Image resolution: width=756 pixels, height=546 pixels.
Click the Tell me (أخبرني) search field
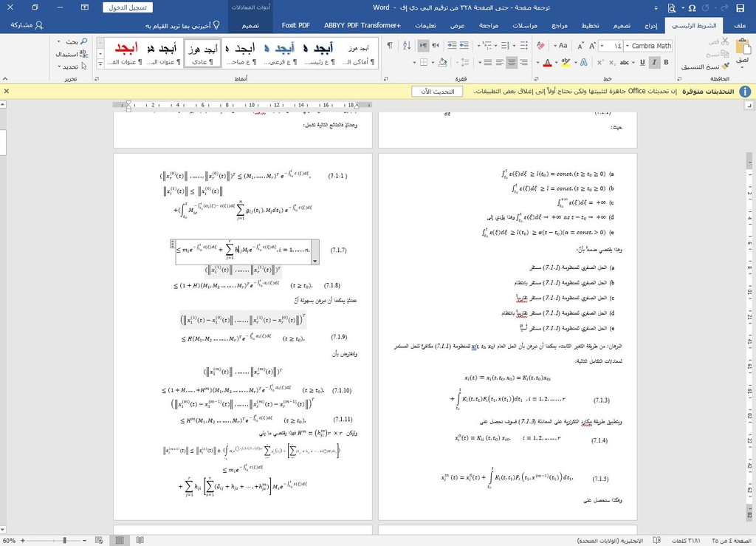(183, 25)
